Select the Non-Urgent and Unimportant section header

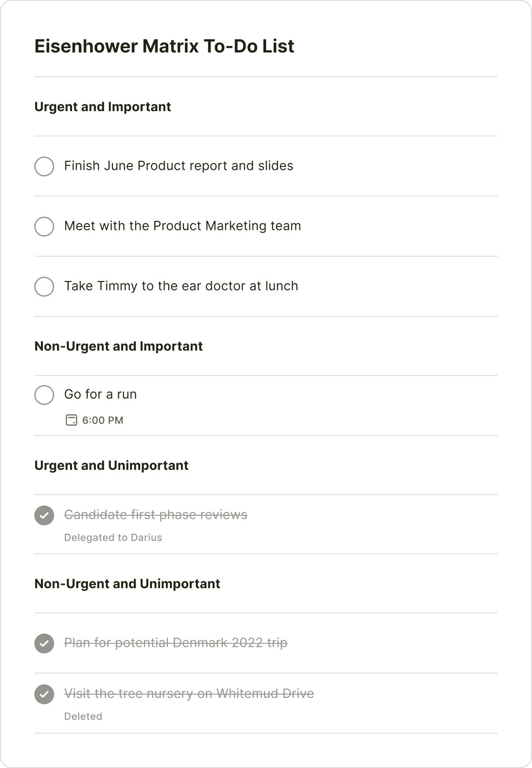[127, 583]
